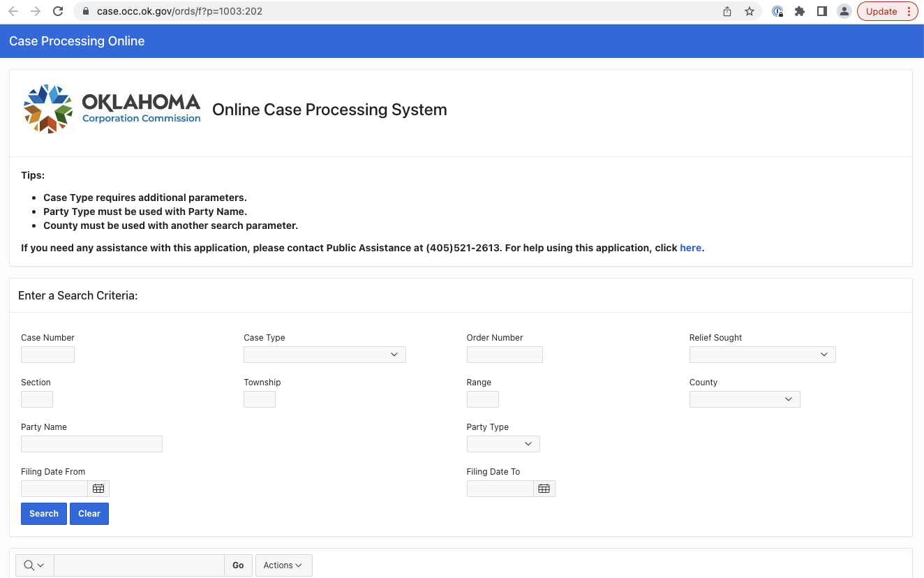Expand the Case Type dropdown
The height and width of the screenshot is (578, 924).
[x=325, y=355]
